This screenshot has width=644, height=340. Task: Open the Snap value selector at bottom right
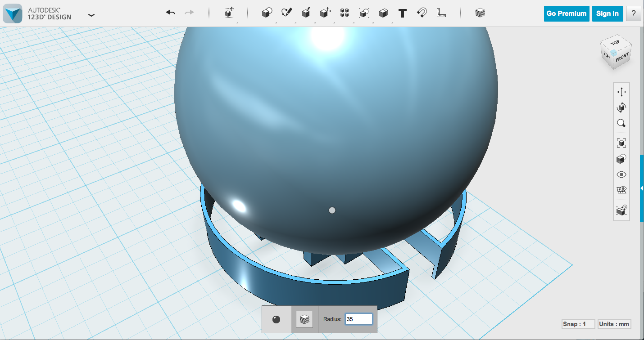click(x=577, y=324)
